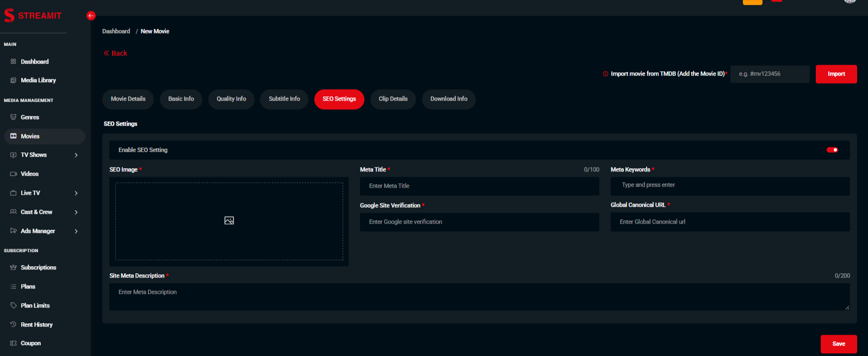Open Media Library via its sidebar icon

(13, 80)
